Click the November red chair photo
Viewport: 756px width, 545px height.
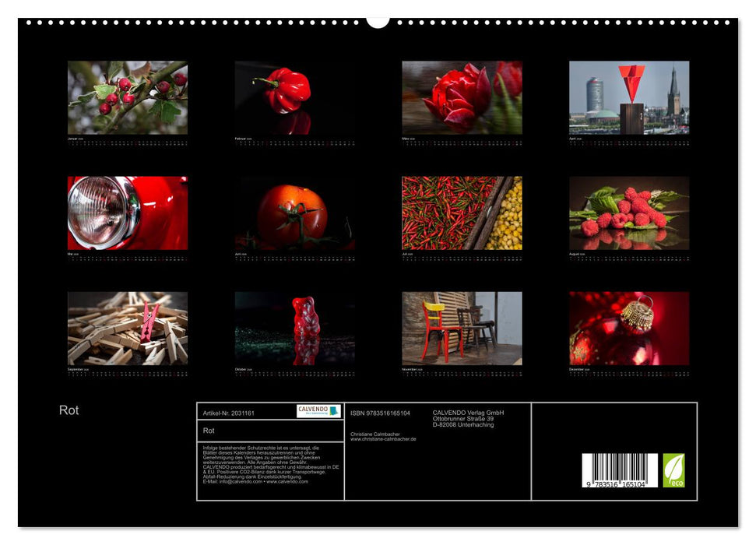point(460,329)
